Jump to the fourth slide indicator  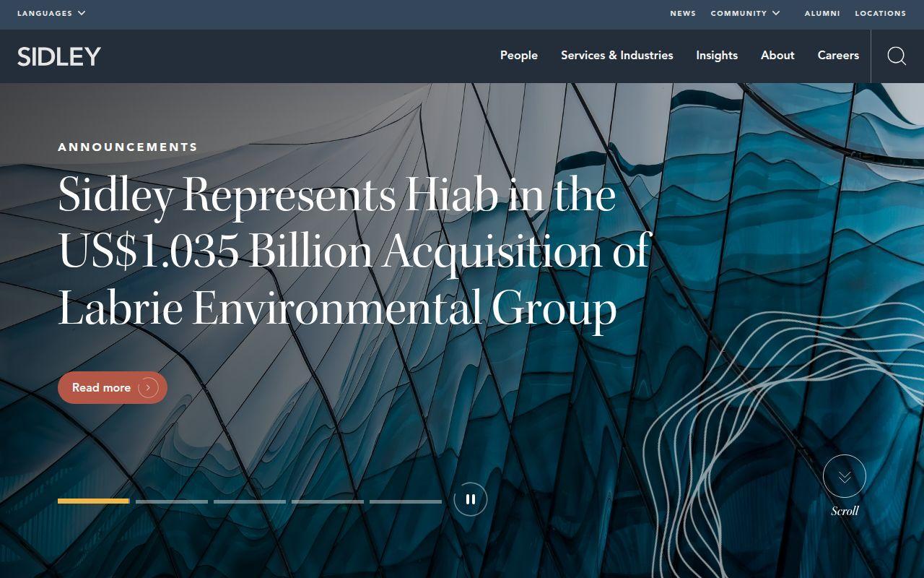(x=328, y=501)
